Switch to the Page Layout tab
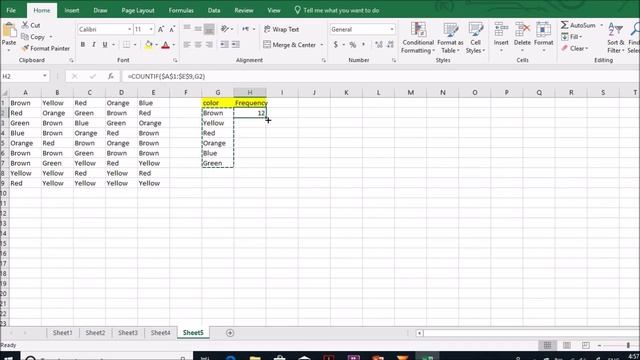 [138, 10]
